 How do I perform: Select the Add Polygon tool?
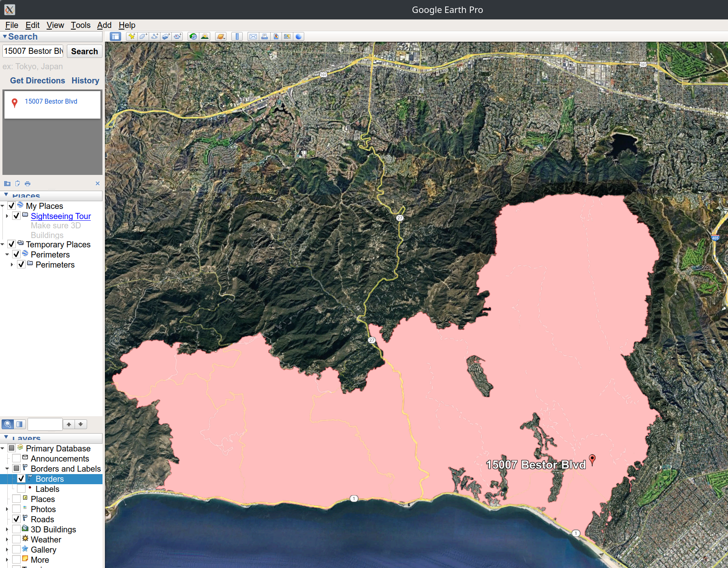coord(143,36)
